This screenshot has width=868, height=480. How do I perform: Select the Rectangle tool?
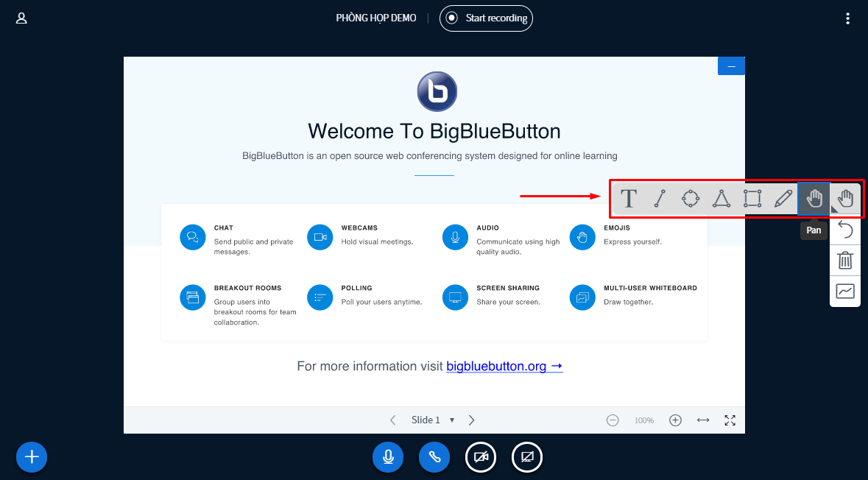(752, 198)
